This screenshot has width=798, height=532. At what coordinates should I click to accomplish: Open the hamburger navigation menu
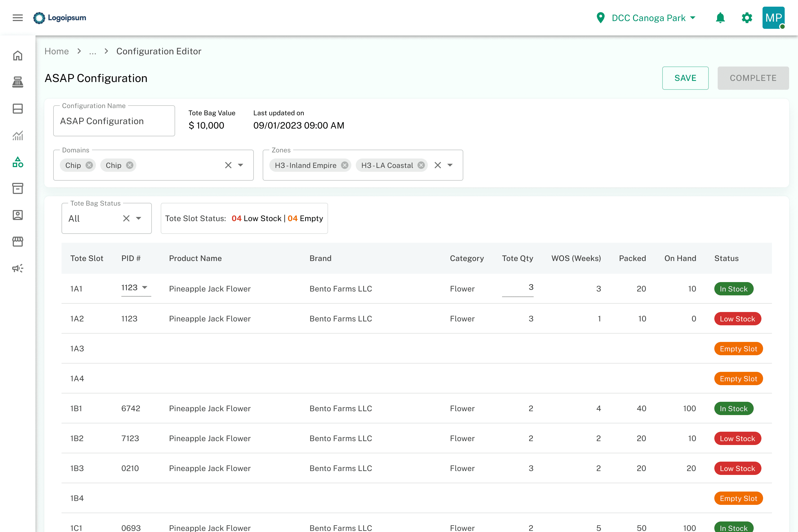tap(18, 18)
